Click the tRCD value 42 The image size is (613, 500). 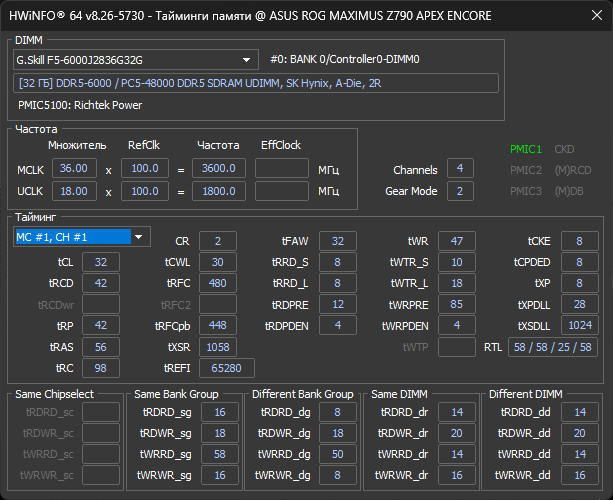[x=101, y=283]
